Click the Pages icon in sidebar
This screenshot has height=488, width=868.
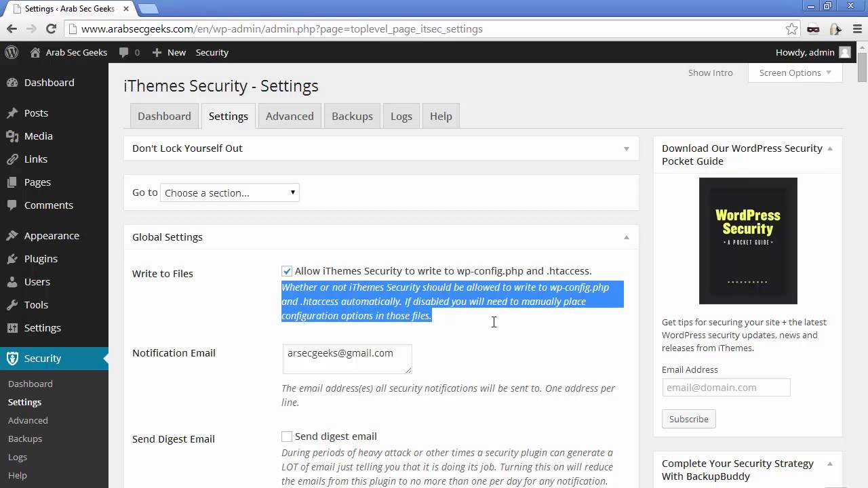pos(12,182)
